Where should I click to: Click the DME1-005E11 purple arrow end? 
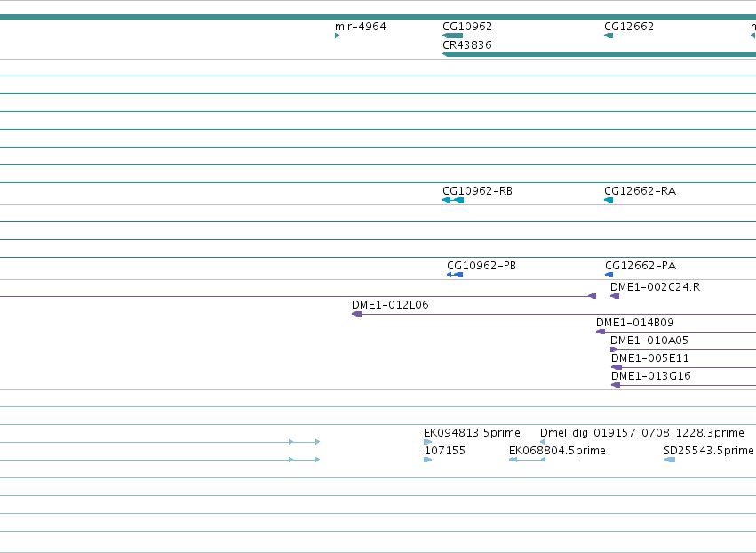[617, 367]
